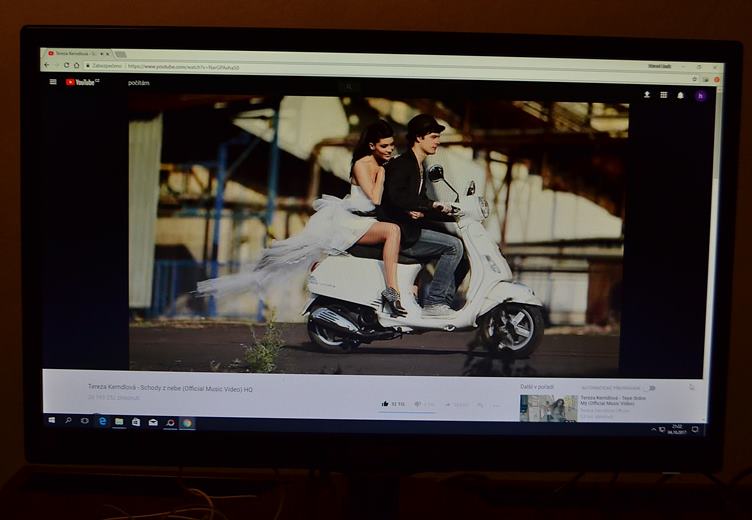Open the Windows Start menu
Screen dimensions: 752x520
52,420
